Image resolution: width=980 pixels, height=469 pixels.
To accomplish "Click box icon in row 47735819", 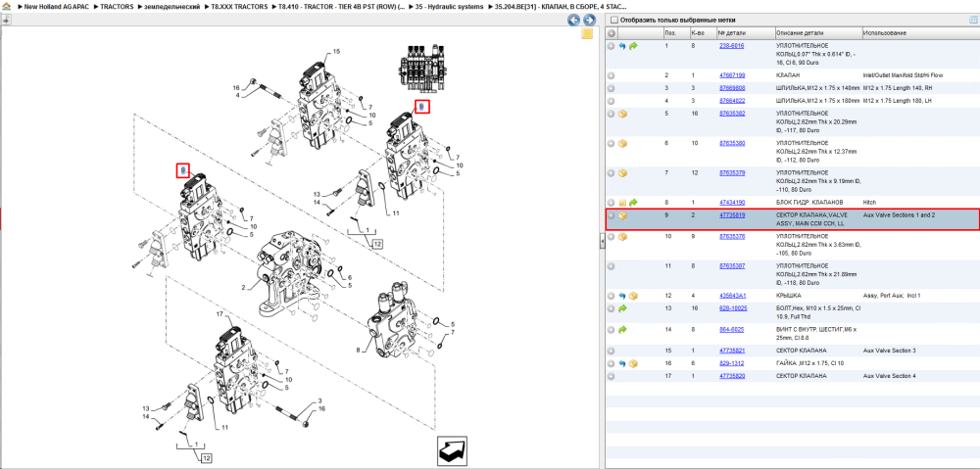I will (622, 215).
